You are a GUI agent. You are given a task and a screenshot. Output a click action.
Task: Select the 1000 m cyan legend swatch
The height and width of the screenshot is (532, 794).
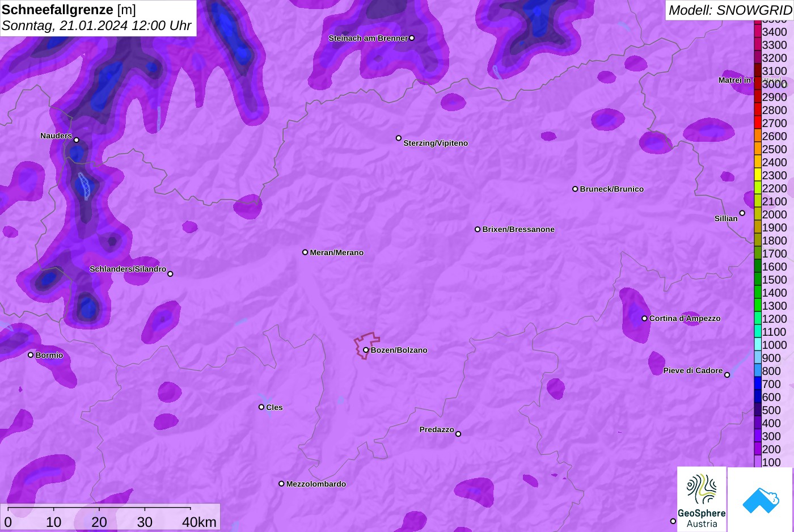pos(758,344)
